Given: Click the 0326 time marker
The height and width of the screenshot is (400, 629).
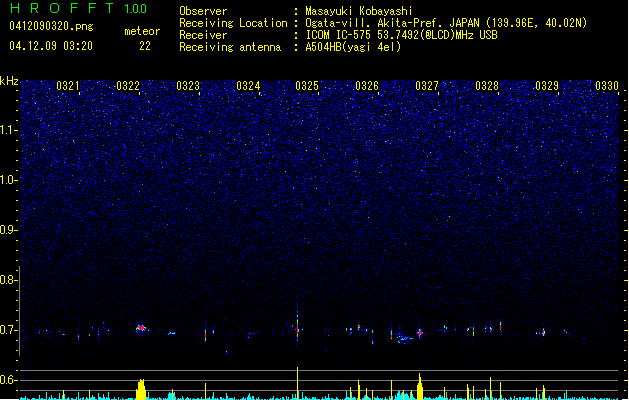Looking at the screenshot, I should [367, 86].
